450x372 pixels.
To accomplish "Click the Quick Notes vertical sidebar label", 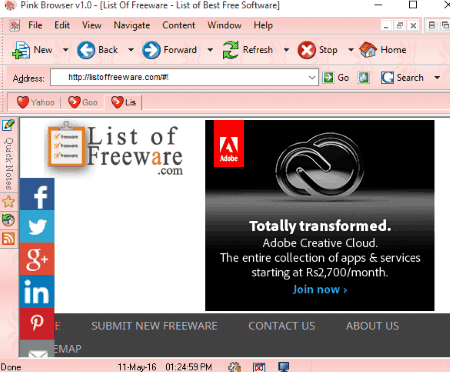I will (x=9, y=163).
